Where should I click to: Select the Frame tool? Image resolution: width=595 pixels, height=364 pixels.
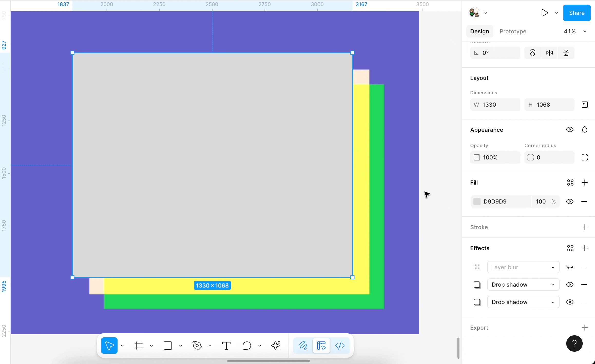pyautogui.click(x=139, y=346)
